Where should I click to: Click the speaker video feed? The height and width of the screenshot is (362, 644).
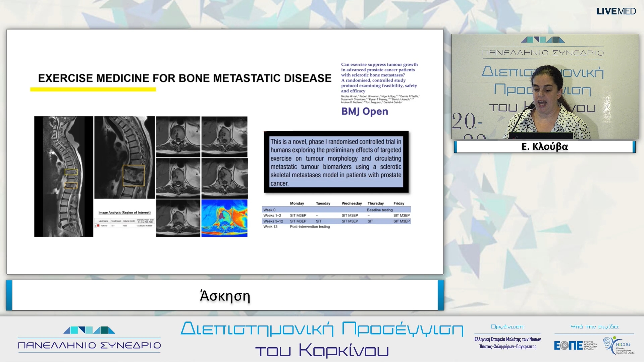[x=545, y=86]
